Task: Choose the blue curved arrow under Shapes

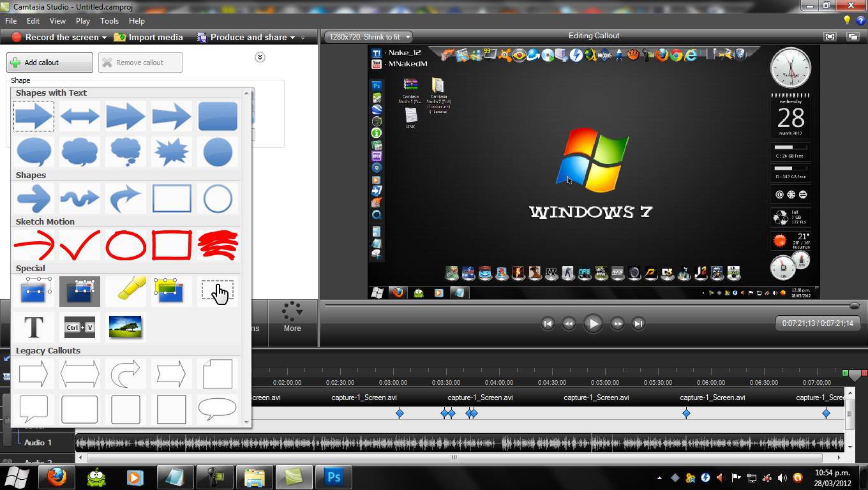Action: [x=126, y=198]
